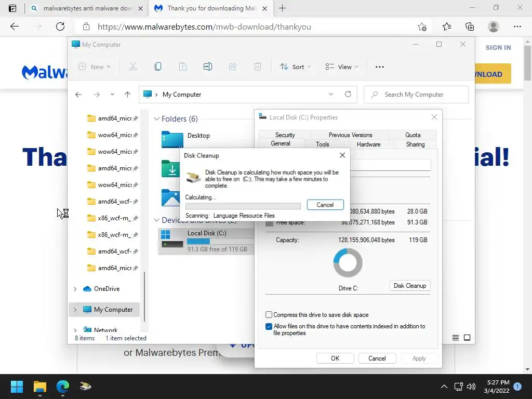
Task: Go forward using Explorer's forward arrow
Action: coord(97,95)
